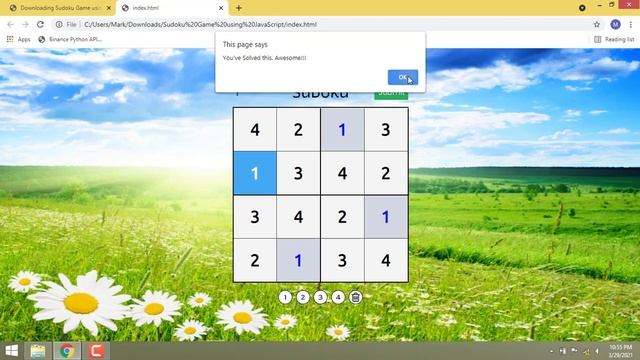Switch to the index.html tab
The height and width of the screenshot is (360, 640).
pyautogui.click(x=171, y=8)
